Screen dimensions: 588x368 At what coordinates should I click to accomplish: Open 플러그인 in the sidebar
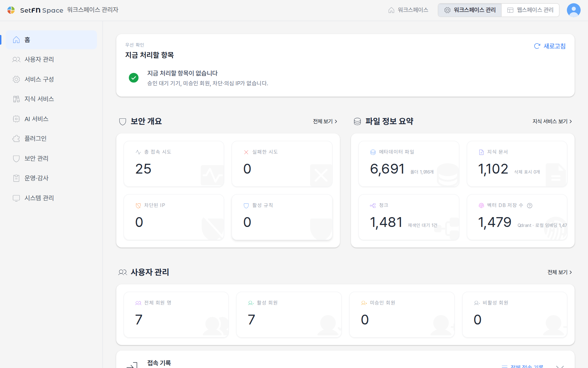51,139
